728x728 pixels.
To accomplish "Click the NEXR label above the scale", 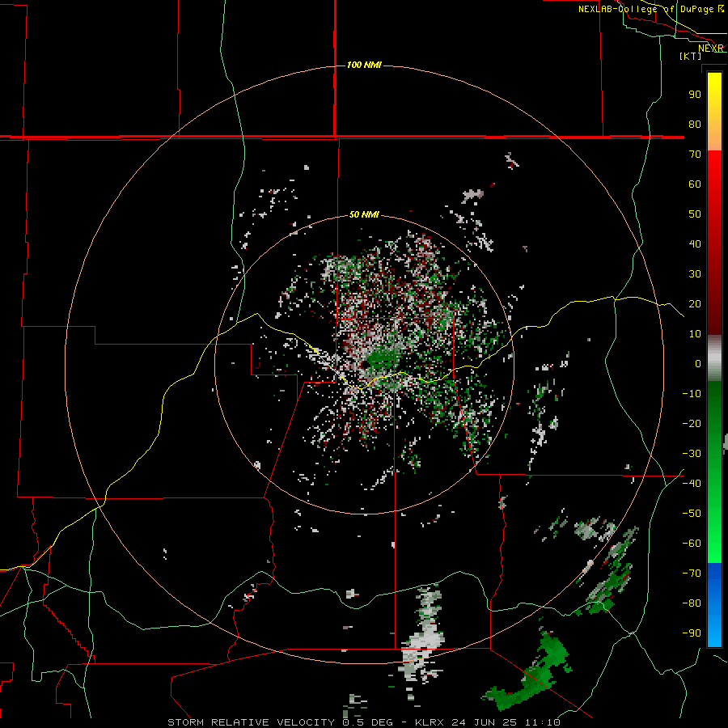I will [710, 49].
